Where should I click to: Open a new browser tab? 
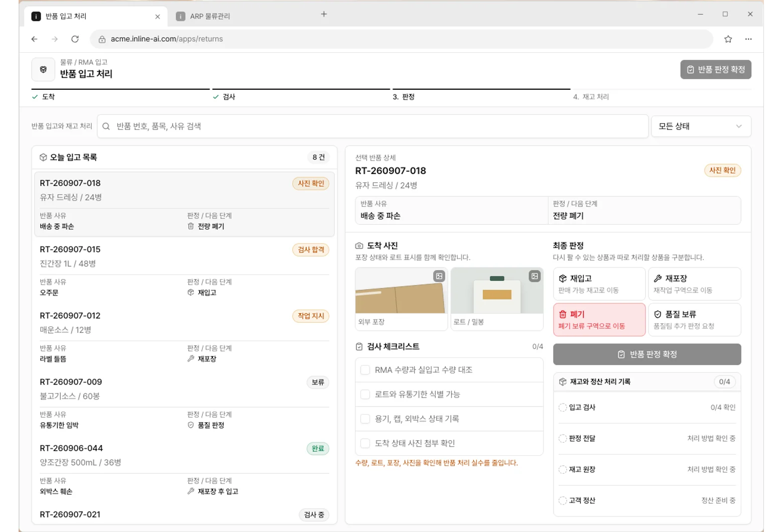pyautogui.click(x=324, y=14)
